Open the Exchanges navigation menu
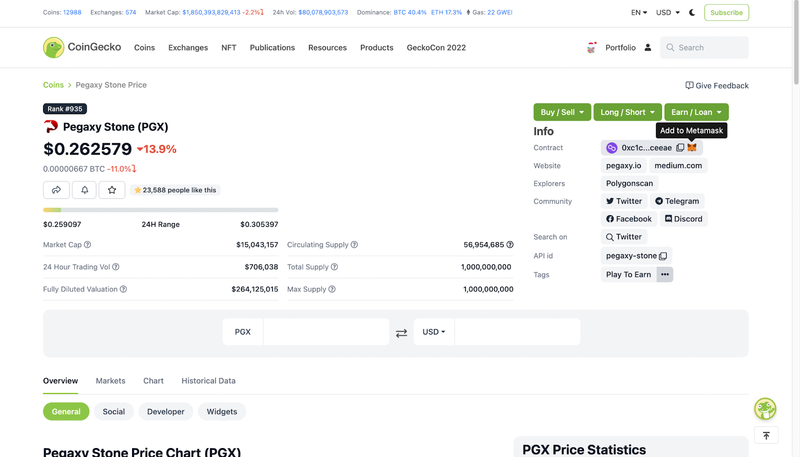Viewport: 800px width, 457px height. [x=188, y=47]
